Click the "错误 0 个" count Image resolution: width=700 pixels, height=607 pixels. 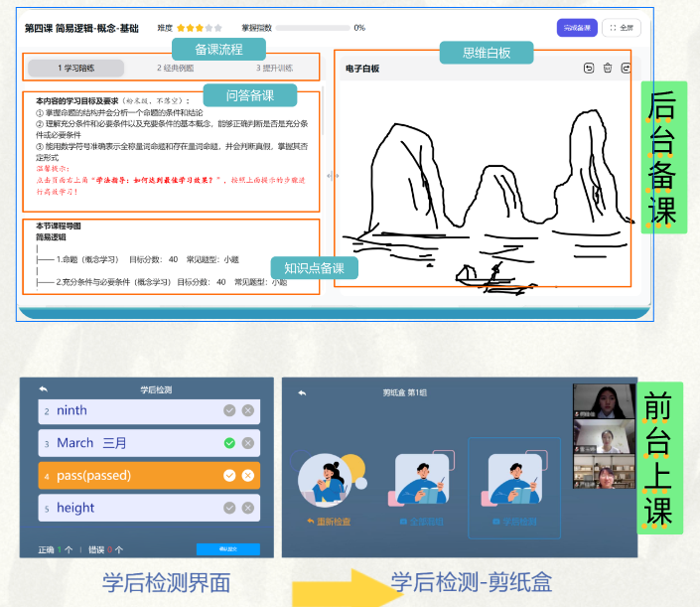click(105, 549)
